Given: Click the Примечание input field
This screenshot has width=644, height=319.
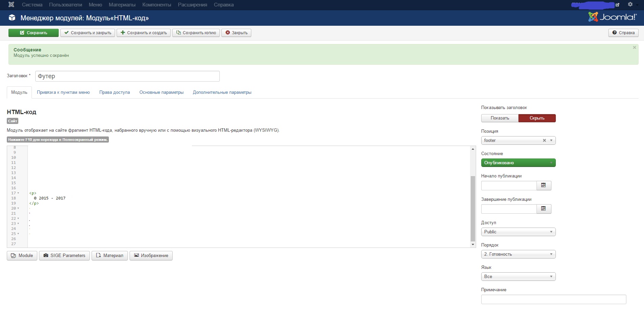Looking at the screenshot, I should click(x=553, y=299).
